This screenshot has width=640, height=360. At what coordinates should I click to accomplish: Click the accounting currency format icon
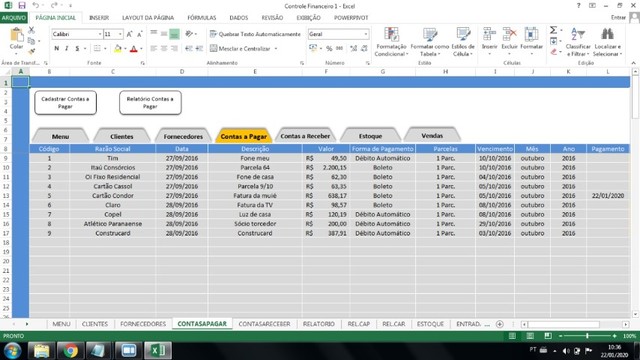coord(313,49)
